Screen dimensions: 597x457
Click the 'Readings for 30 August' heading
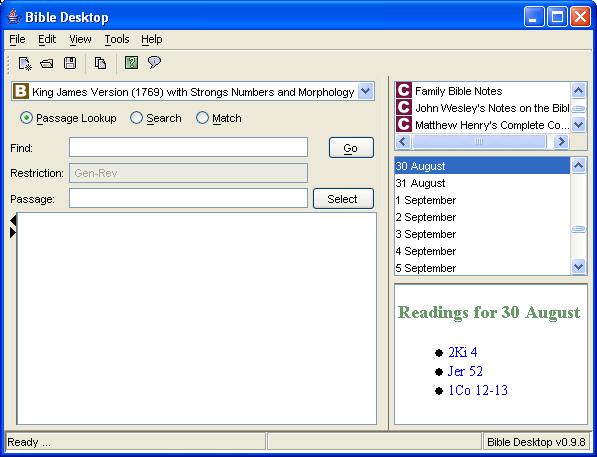click(x=489, y=313)
